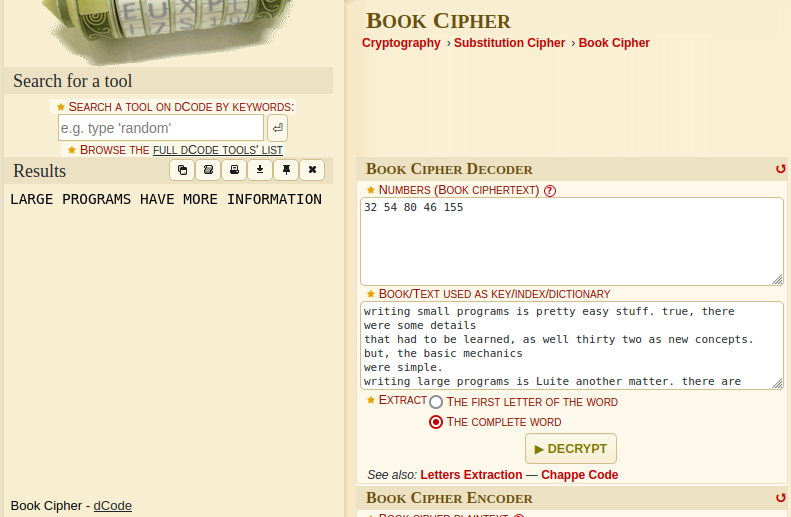Open help icon beside Numbers (Book ciphertext)
The image size is (791, 517).
coord(550,190)
